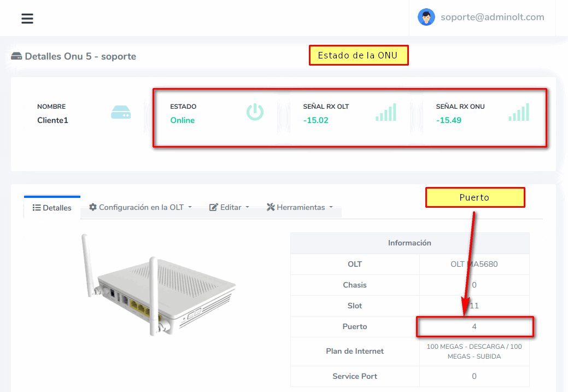Click the Online status text

click(x=182, y=120)
